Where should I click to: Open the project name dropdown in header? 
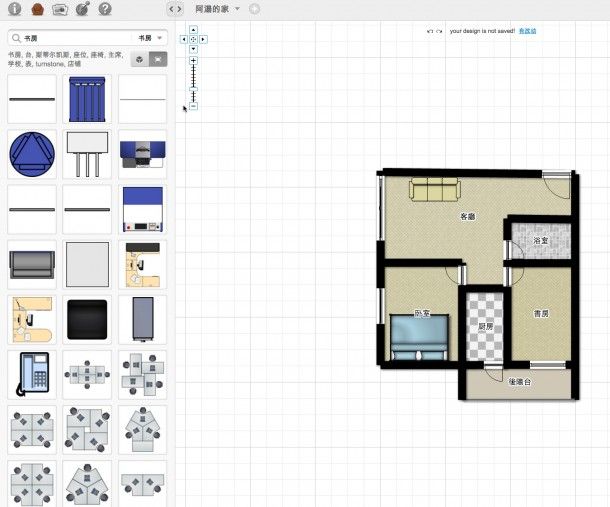point(217,9)
